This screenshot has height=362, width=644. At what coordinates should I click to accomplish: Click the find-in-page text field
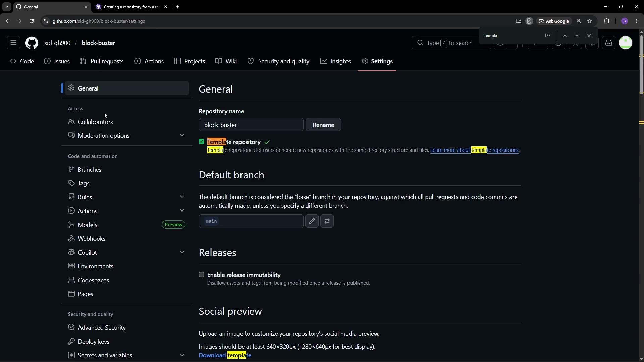pos(512,36)
